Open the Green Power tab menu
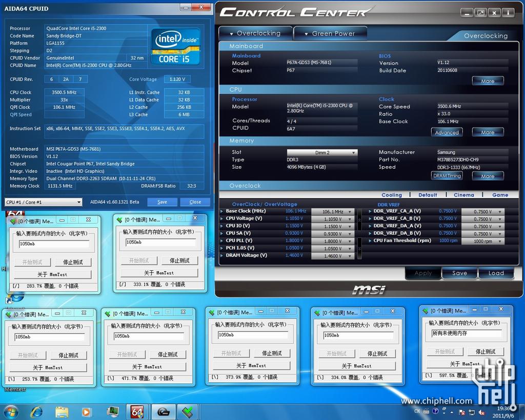The height and width of the screenshot is (420, 525). tap(330, 33)
